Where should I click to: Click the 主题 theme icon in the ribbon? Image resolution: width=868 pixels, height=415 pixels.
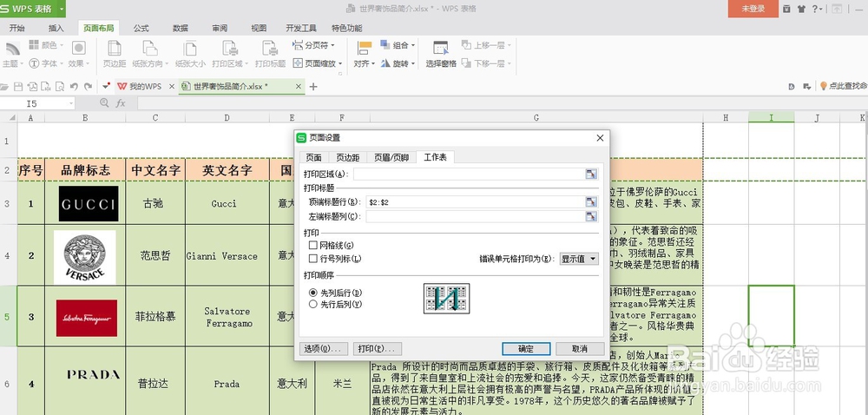coord(12,49)
